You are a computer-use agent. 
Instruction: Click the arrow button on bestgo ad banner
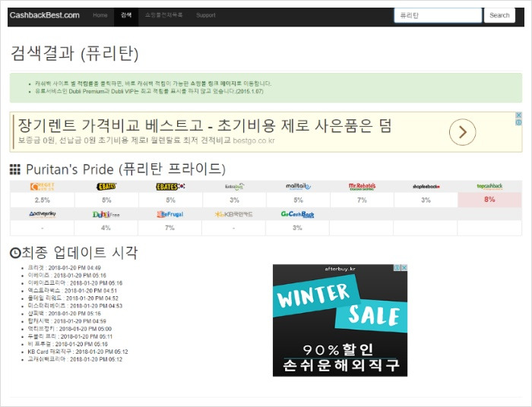[x=462, y=132]
